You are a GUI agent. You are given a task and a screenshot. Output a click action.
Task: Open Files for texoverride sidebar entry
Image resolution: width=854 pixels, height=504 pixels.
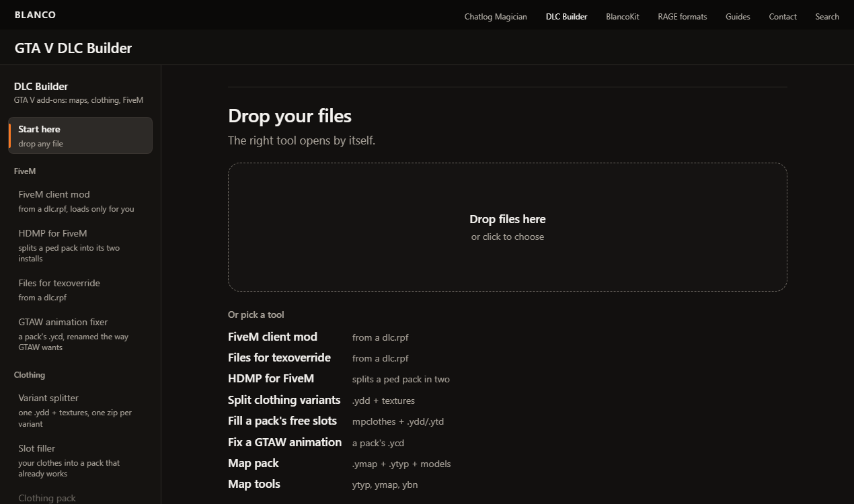pyautogui.click(x=81, y=290)
